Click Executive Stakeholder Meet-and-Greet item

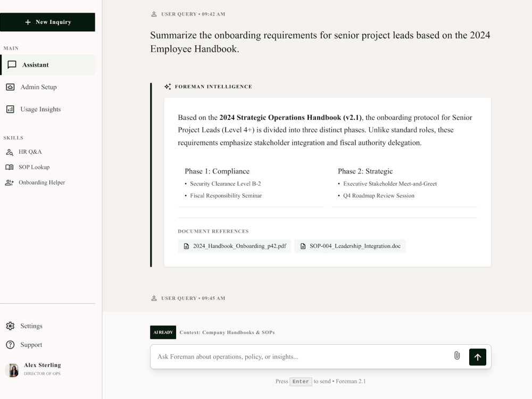pos(390,184)
